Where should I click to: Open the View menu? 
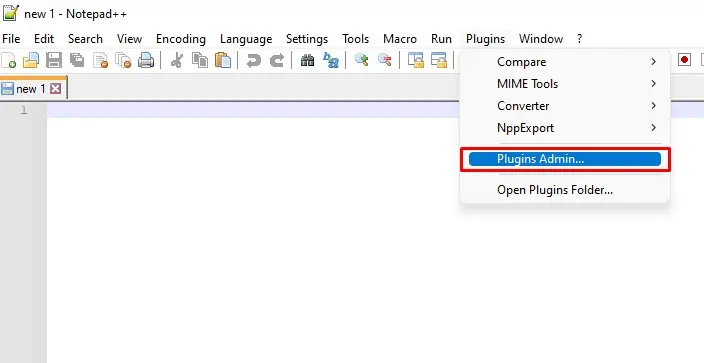(129, 39)
